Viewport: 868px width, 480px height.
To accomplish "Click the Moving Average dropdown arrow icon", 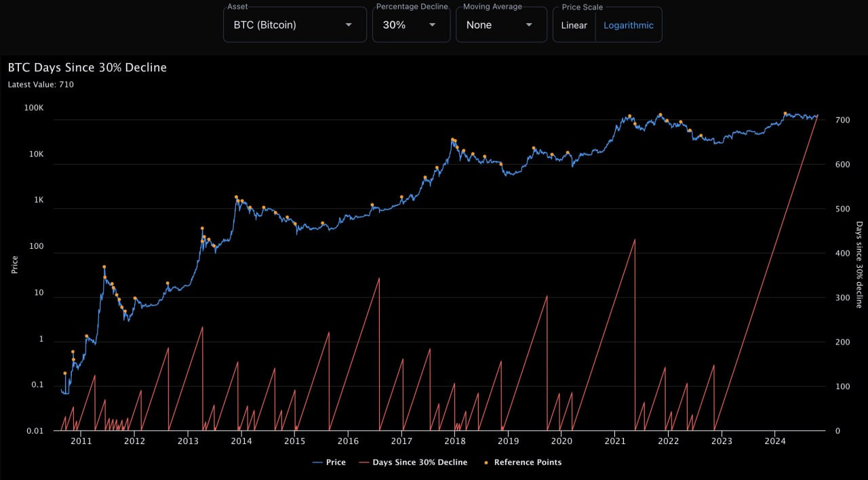I will (529, 25).
